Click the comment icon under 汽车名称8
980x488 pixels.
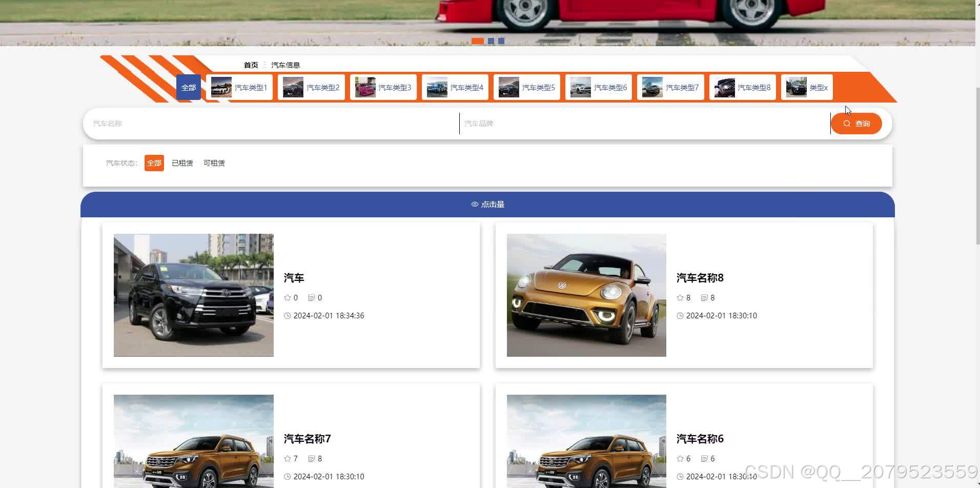pos(704,298)
